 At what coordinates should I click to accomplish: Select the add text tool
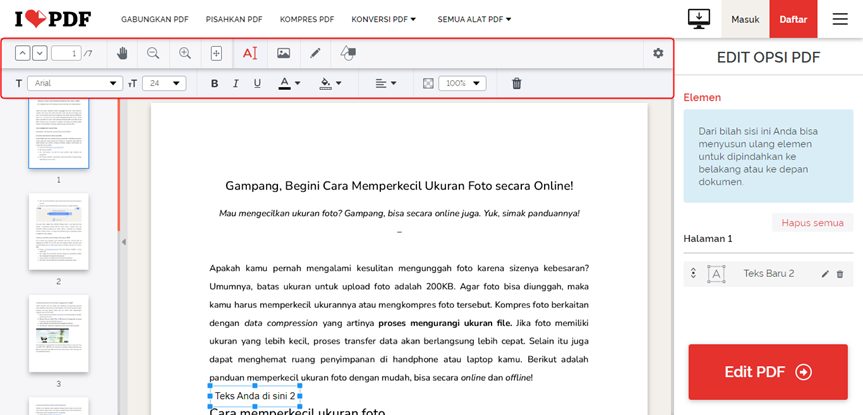coord(250,53)
